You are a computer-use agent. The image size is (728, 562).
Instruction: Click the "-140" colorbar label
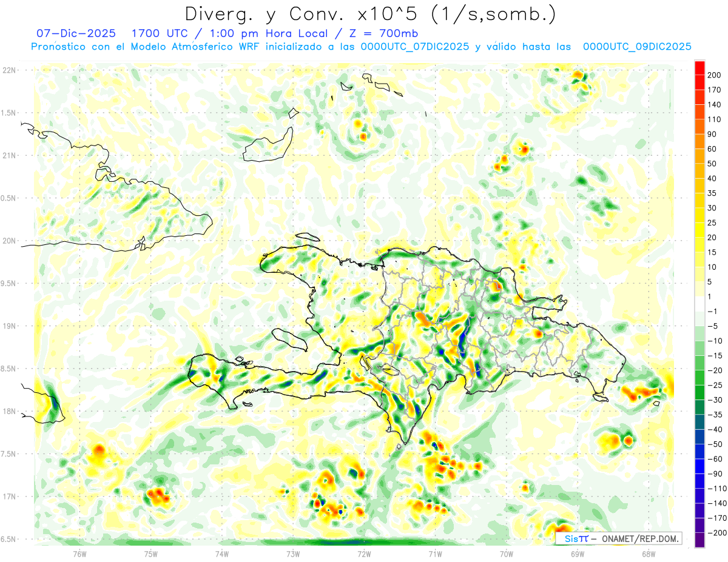(716, 503)
